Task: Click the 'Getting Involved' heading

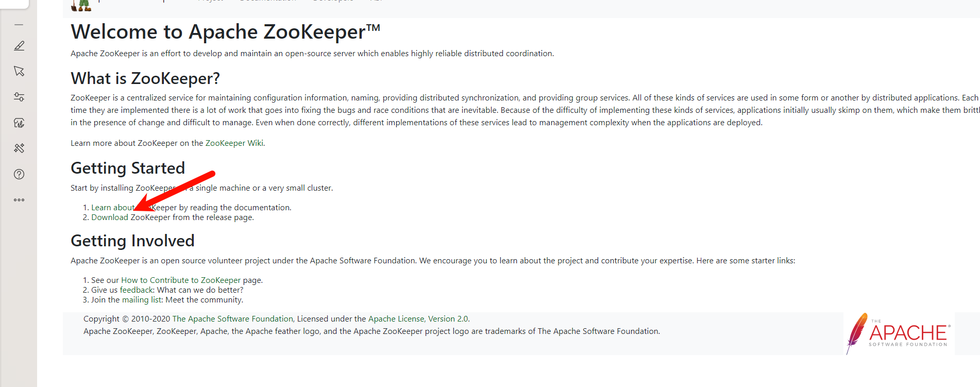Action: click(132, 241)
